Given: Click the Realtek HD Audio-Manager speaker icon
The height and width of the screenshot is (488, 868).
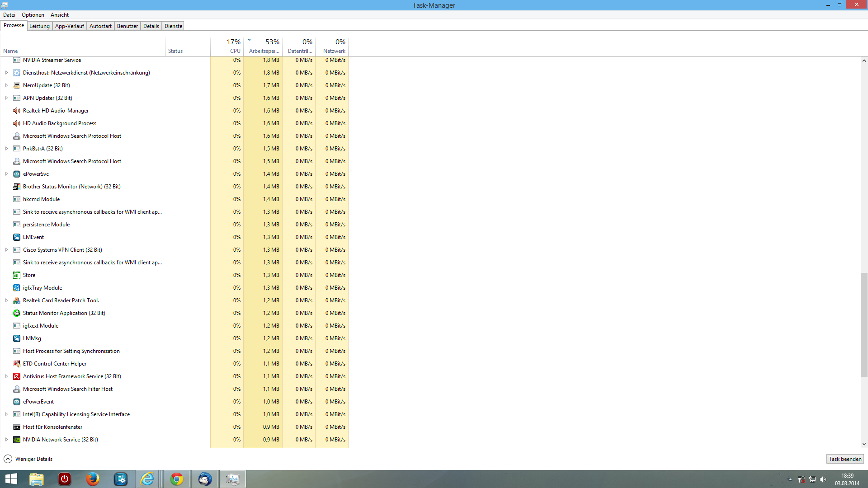Looking at the screenshot, I should click(17, 111).
